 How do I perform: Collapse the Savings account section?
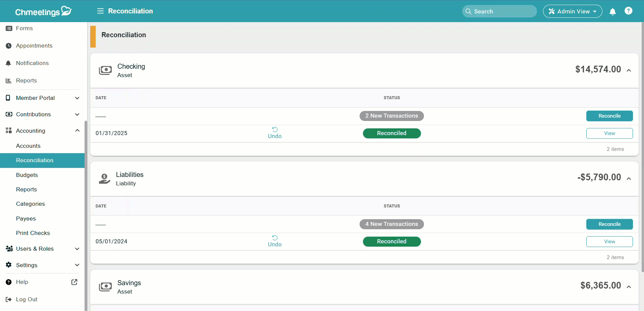coord(629,287)
